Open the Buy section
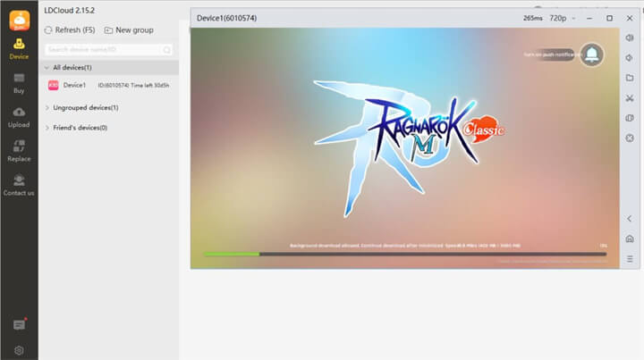Viewport: 644px width, 360px height. (x=19, y=83)
